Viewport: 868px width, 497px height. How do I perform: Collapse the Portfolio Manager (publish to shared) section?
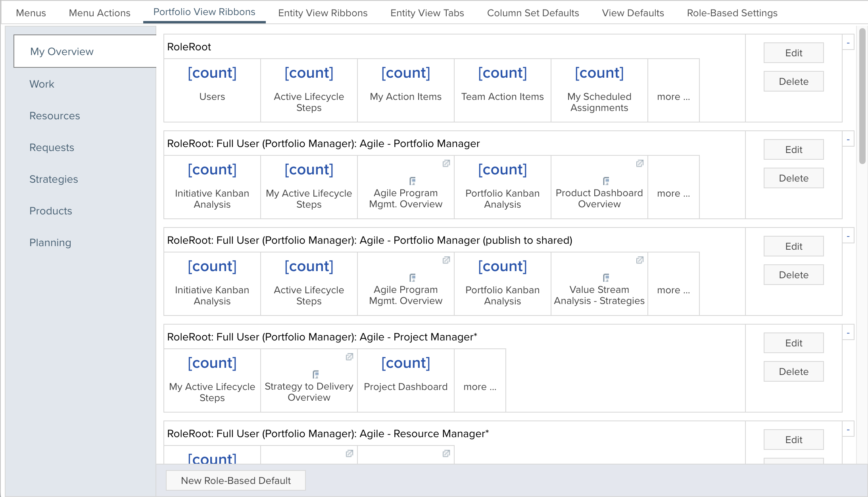(848, 236)
